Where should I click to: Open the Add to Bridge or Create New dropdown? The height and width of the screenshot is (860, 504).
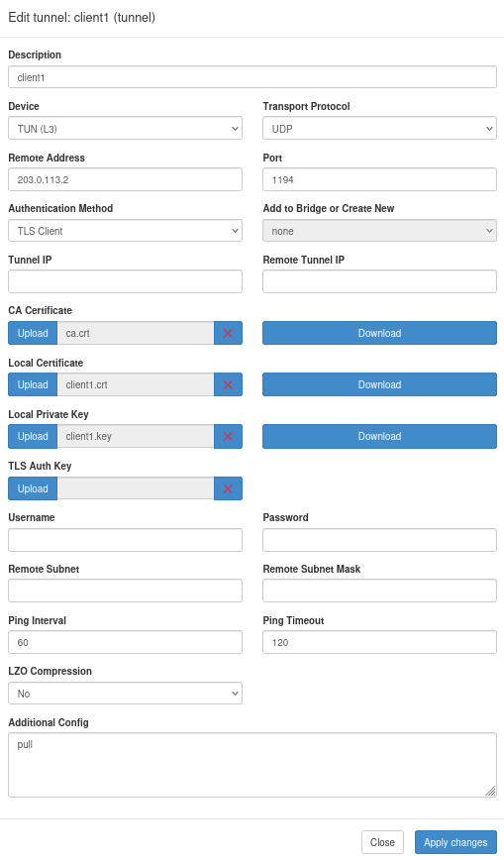[379, 231]
